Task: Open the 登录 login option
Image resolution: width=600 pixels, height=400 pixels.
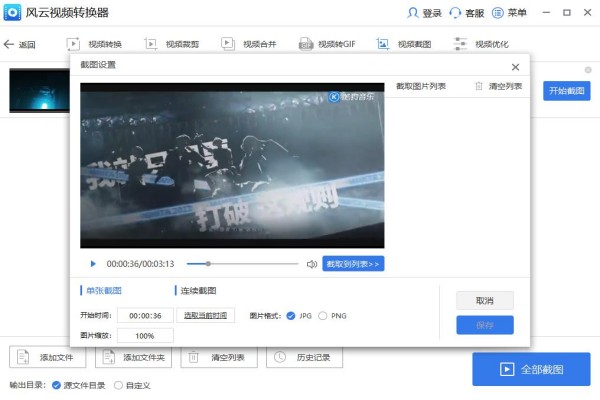Action: [x=424, y=13]
